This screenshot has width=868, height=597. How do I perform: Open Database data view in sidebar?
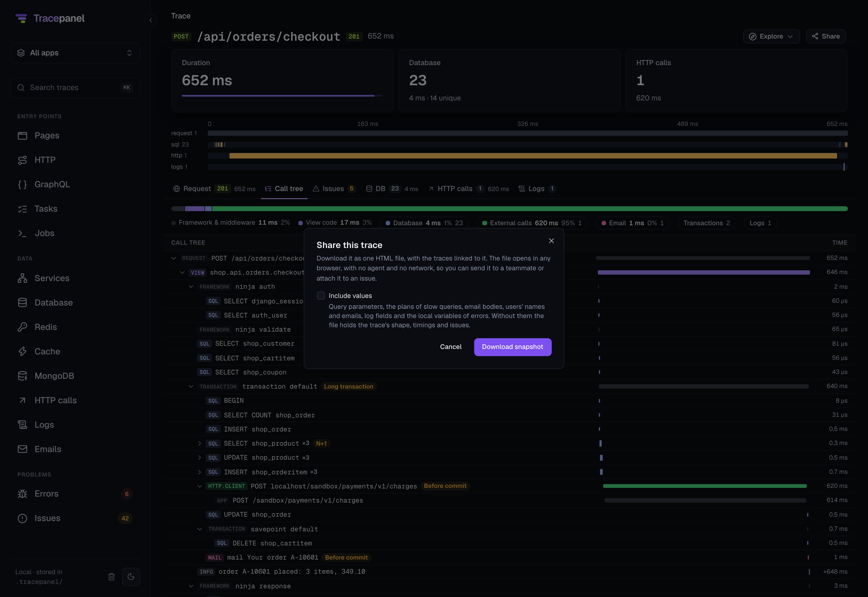tap(75, 303)
